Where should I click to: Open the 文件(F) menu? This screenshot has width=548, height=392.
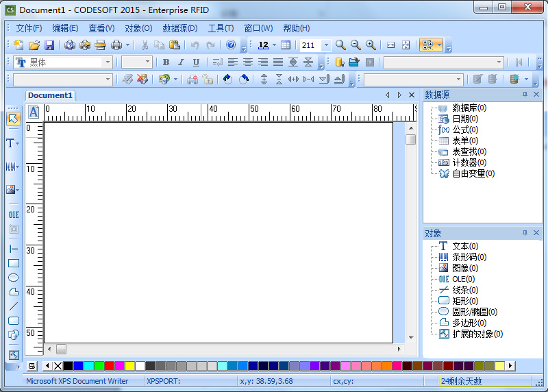(x=29, y=28)
